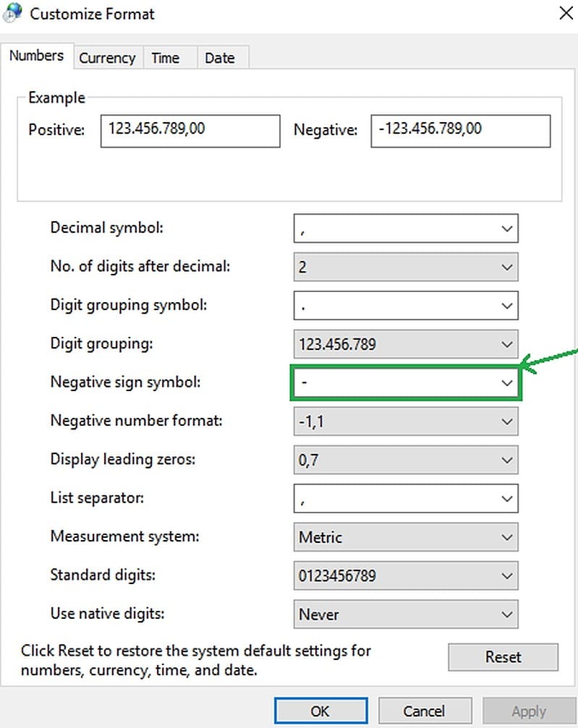Click the globe icon in title bar
Viewport: 578px width, 728px height.
click(x=13, y=13)
